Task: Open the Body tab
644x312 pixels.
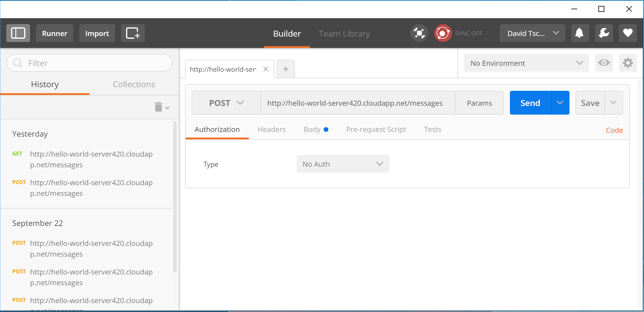Action: tap(316, 130)
